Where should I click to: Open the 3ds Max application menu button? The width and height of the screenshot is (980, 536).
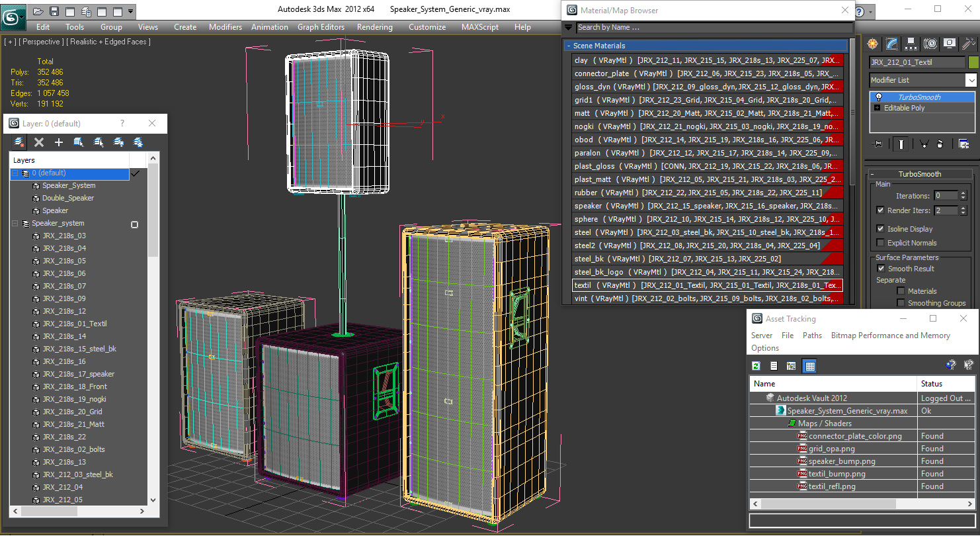pos(12,17)
